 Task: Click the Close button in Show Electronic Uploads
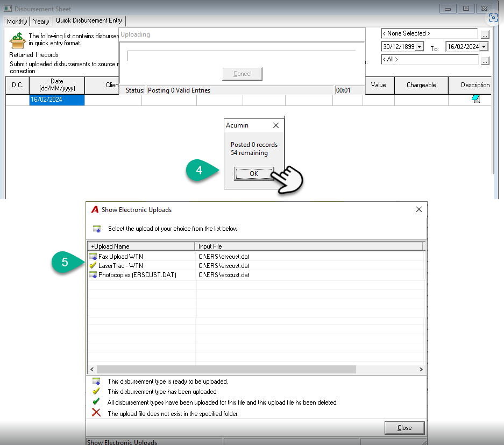[x=404, y=428]
